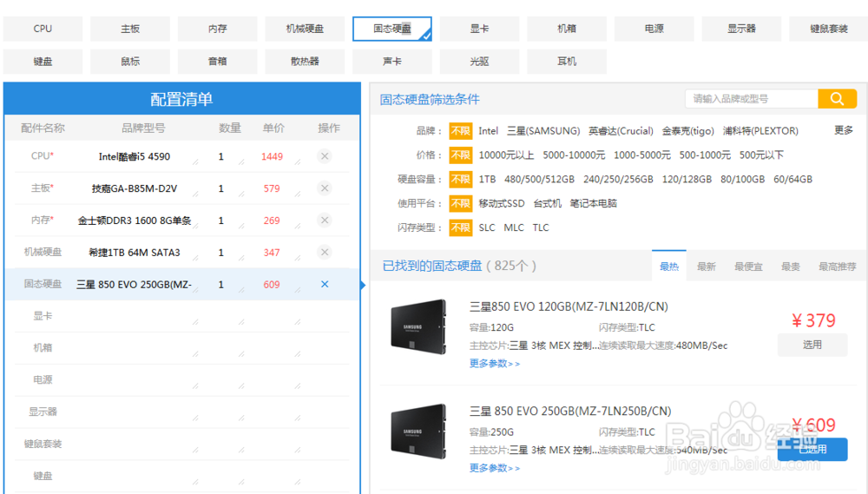Filter capacity by 120/128GB
This screenshot has width=868, height=494.
687,180
